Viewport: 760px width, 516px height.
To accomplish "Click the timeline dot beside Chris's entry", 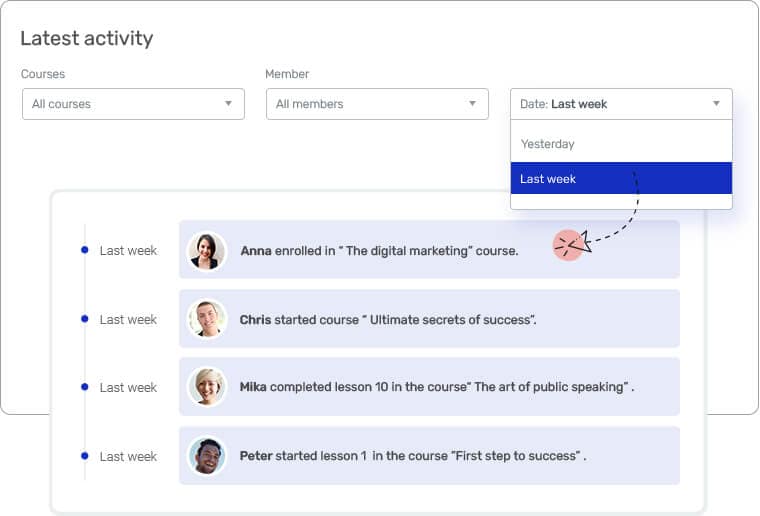I will click(85, 319).
